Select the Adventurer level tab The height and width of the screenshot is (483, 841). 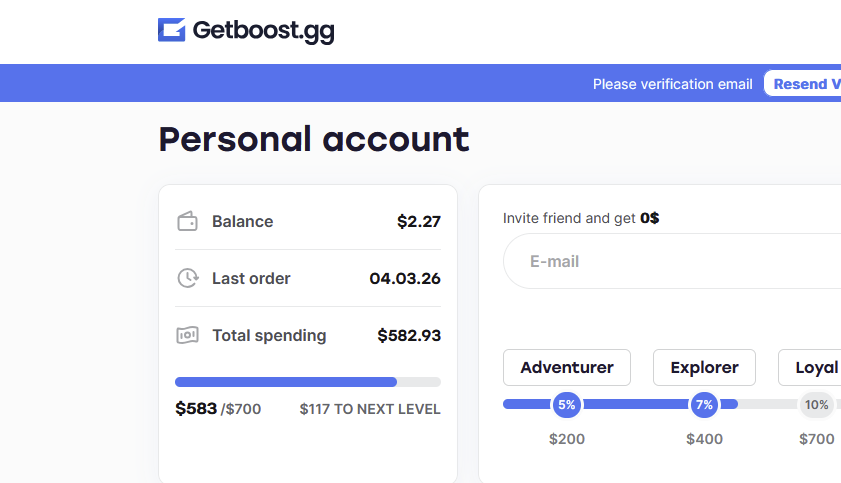(x=567, y=367)
